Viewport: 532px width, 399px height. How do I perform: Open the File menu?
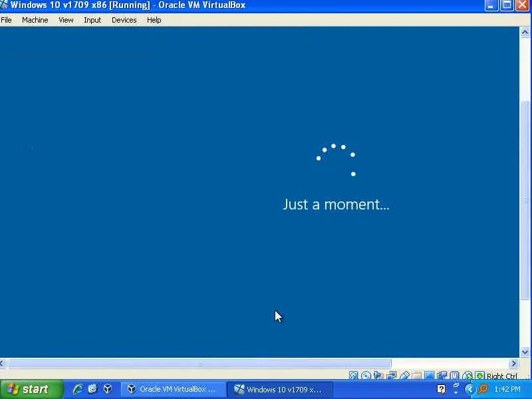(6, 20)
